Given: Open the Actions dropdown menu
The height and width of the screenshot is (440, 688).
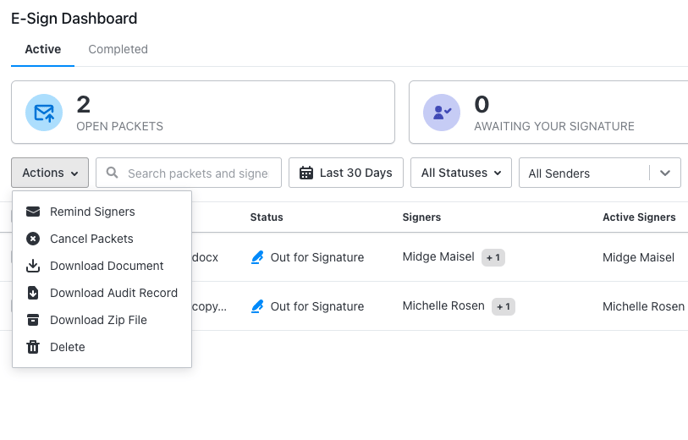Looking at the screenshot, I should coord(50,173).
